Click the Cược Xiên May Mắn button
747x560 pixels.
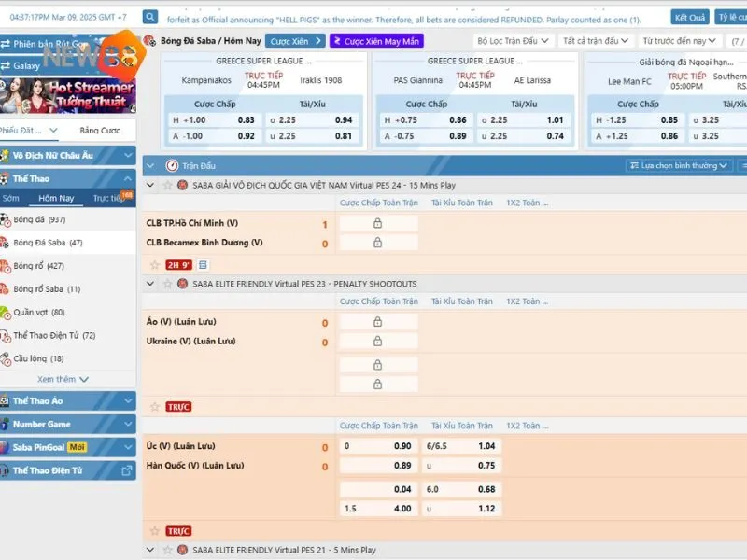click(x=376, y=41)
